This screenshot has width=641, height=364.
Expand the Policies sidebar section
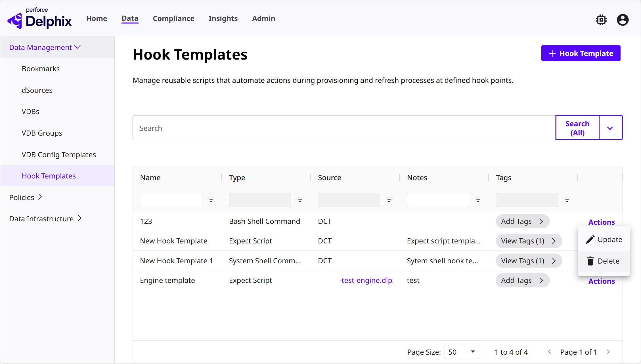pos(26,197)
